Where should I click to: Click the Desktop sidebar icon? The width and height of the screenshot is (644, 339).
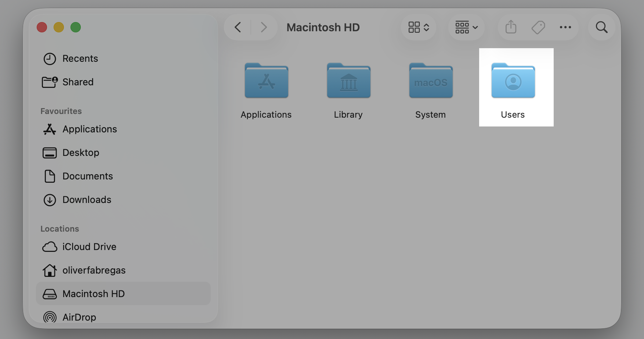pyautogui.click(x=50, y=153)
